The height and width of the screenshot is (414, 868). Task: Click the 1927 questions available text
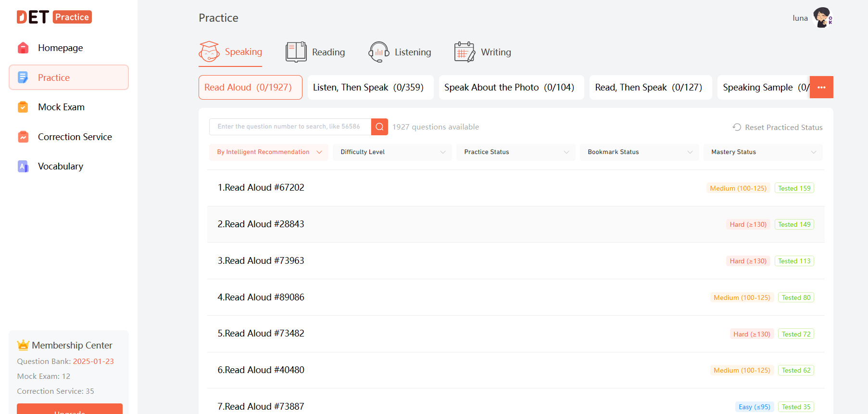[436, 127]
